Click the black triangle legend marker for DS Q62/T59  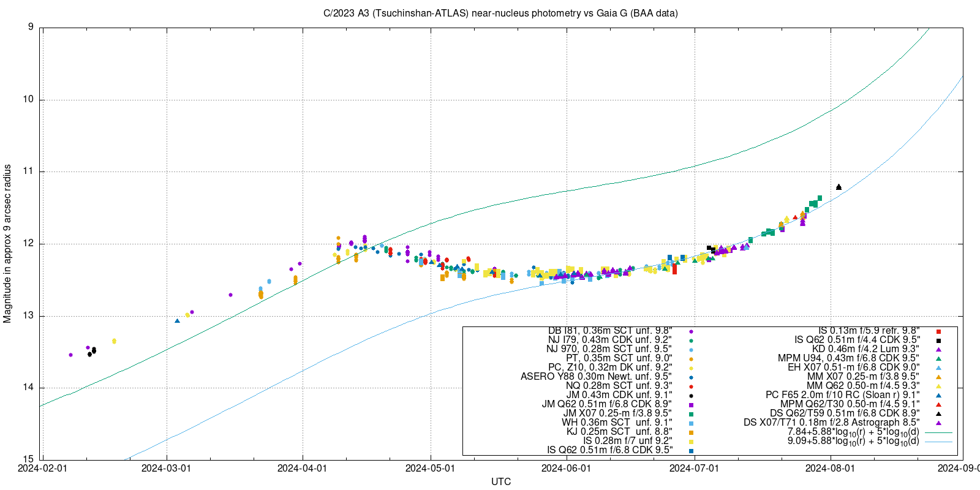[x=938, y=413]
